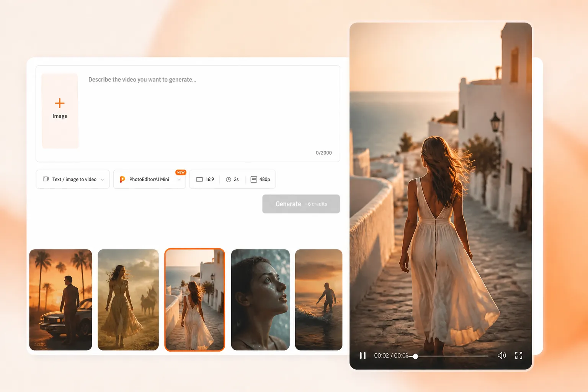
Task: Enter fullscreen for the video preview
Action: (519, 356)
